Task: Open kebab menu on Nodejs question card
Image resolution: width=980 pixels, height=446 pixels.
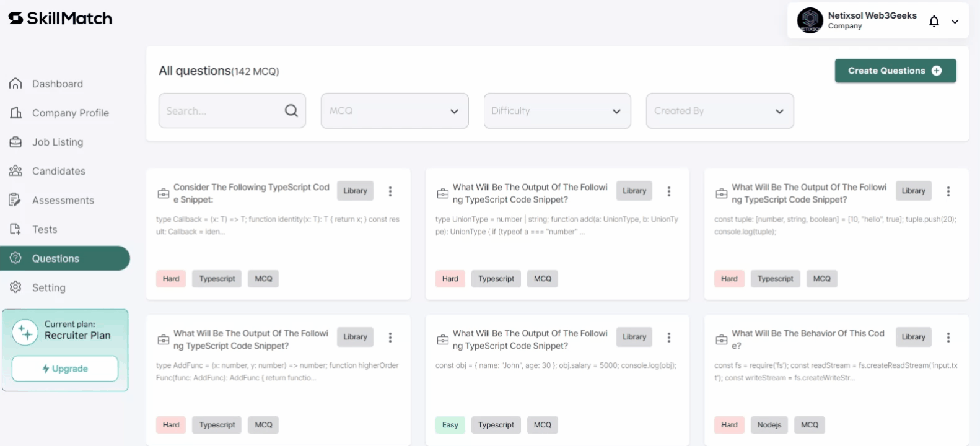Action: pos(948,338)
